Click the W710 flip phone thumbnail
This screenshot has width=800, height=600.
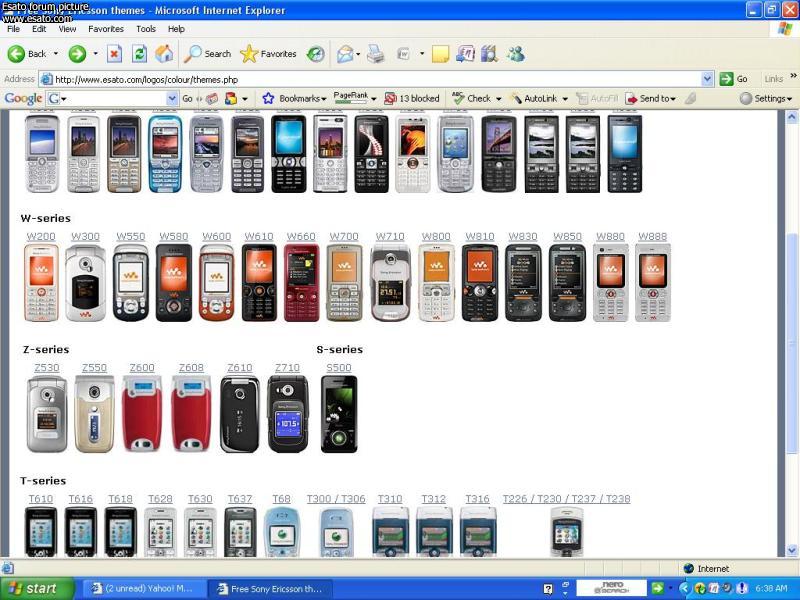[x=390, y=283]
